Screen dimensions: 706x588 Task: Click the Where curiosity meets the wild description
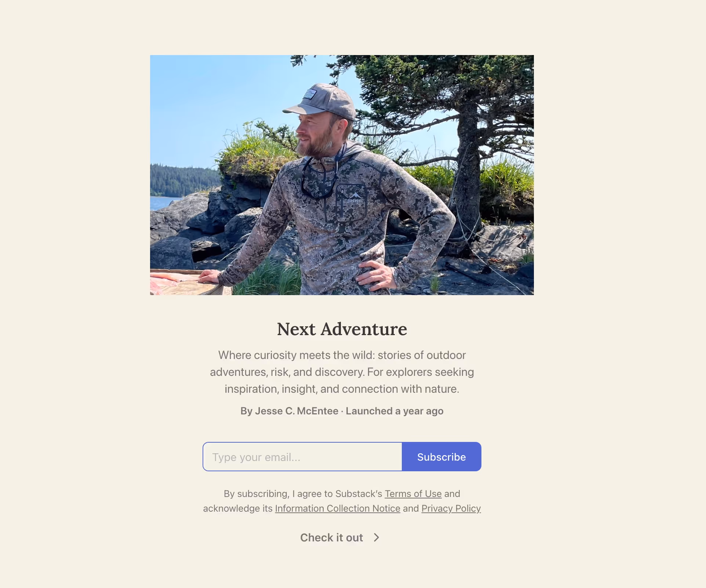coord(342,372)
